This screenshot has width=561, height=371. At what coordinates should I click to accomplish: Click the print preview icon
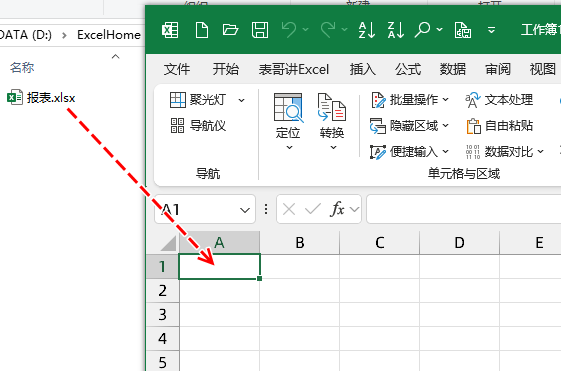click(x=463, y=30)
